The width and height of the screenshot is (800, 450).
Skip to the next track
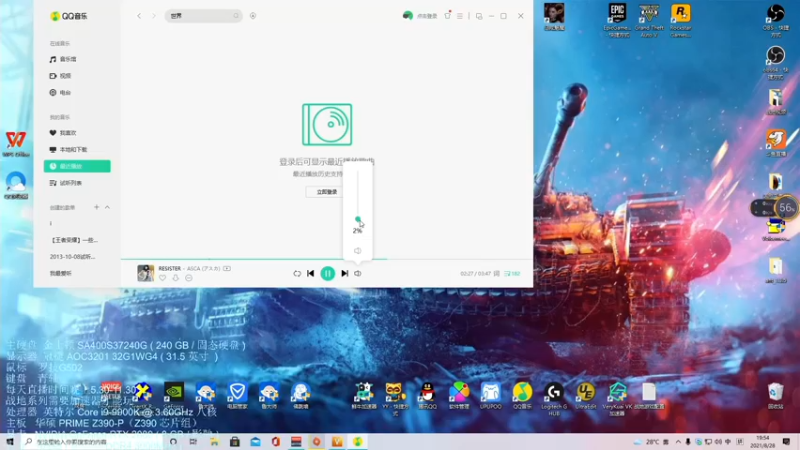(344, 273)
